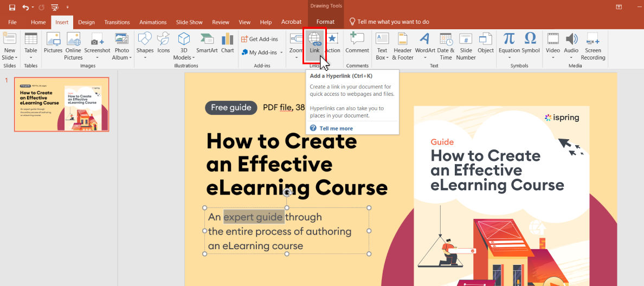Click the text an eLearning course

255,246
